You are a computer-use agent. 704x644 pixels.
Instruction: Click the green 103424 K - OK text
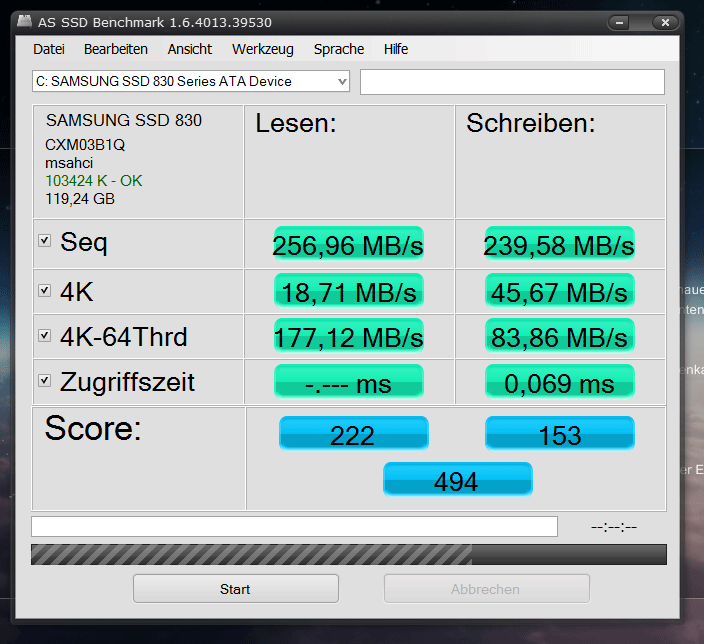point(93,181)
